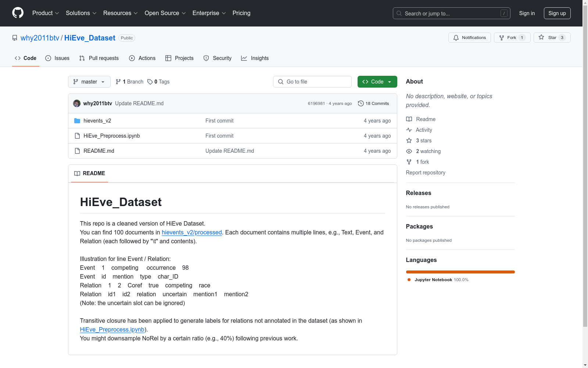Click the Public visibility badge
This screenshot has height=368, width=588.
tap(127, 38)
